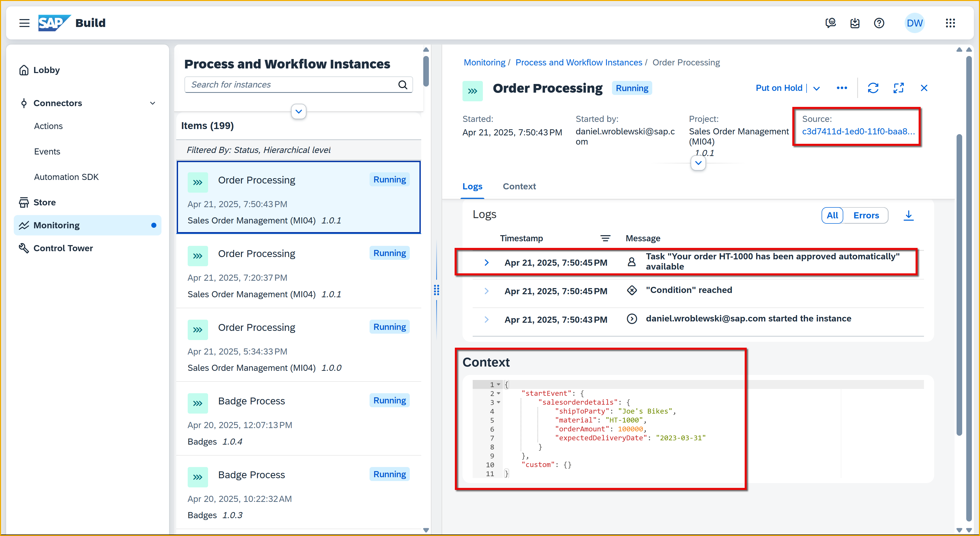Open Process and Workflow Instances breadcrumb link
980x536 pixels.
click(x=579, y=62)
